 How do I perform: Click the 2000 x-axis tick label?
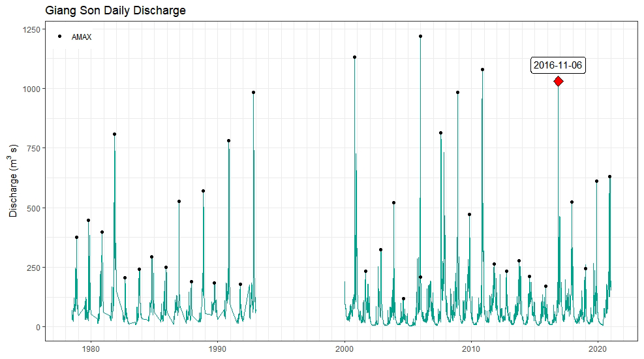click(x=345, y=349)
